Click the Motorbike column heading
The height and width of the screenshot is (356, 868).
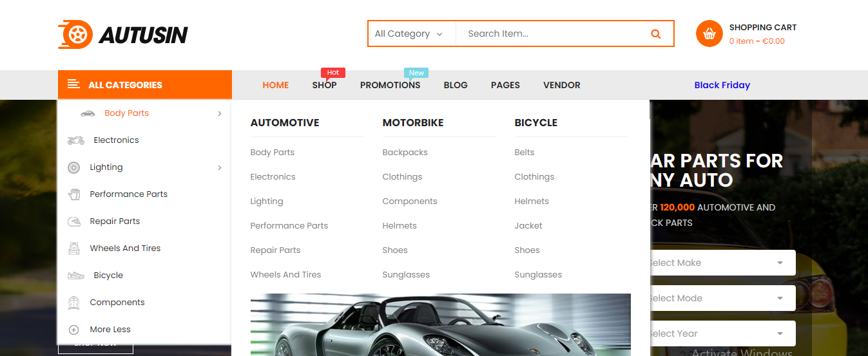(413, 123)
